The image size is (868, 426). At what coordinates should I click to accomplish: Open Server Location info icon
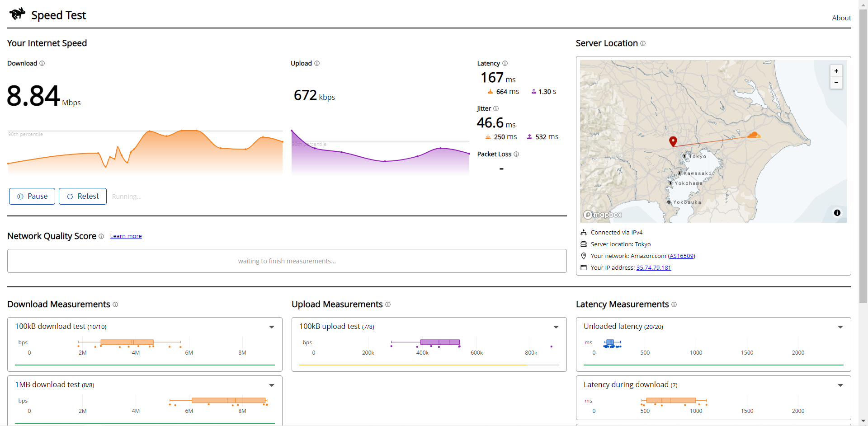click(643, 43)
